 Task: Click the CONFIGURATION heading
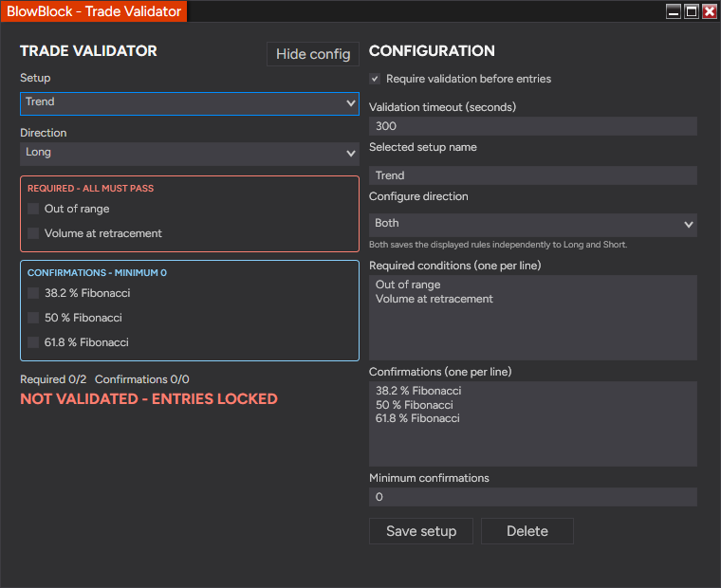click(433, 51)
